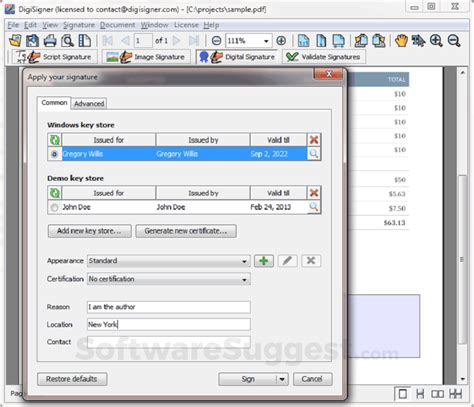Open the Help menu

click(211, 25)
